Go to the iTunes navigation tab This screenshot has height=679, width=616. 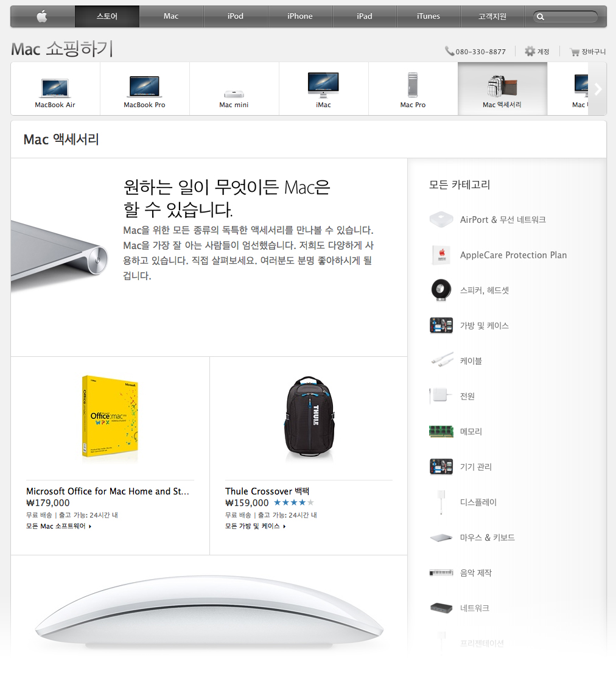428,16
